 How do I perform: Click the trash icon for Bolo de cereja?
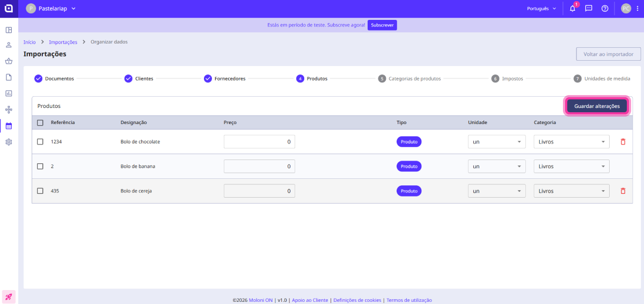[x=623, y=191]
